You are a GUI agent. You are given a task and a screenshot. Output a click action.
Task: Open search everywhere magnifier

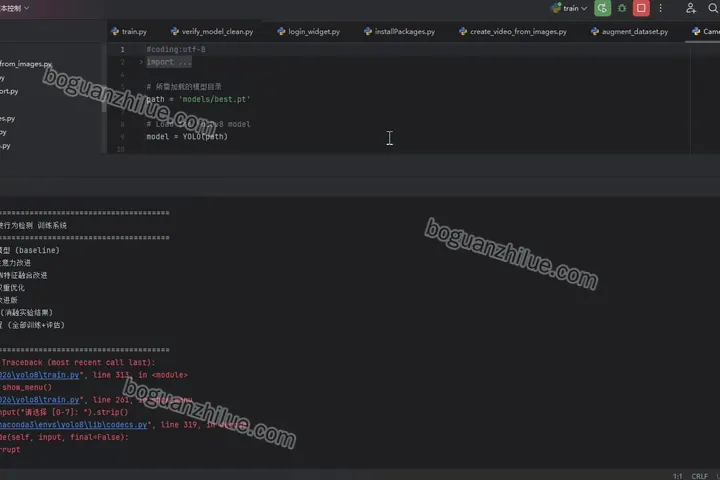pyautogui.click(x=713, y=8)
